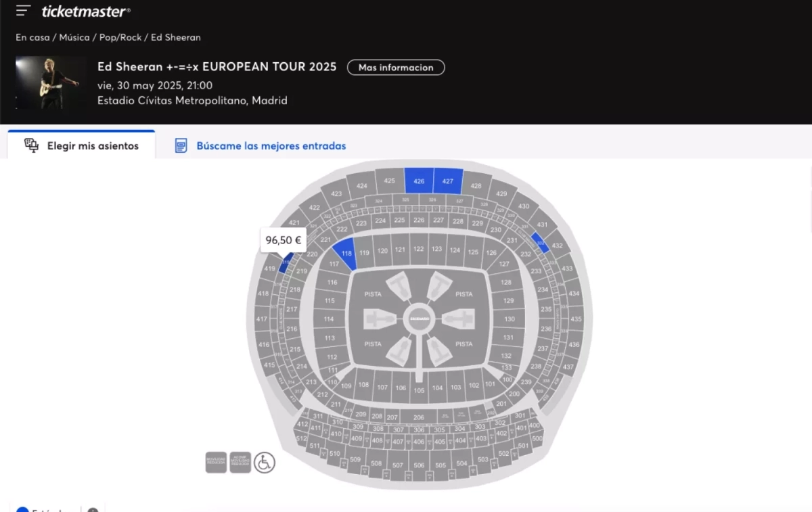Open the hamburger menu icon

click(x=23, y=11)
